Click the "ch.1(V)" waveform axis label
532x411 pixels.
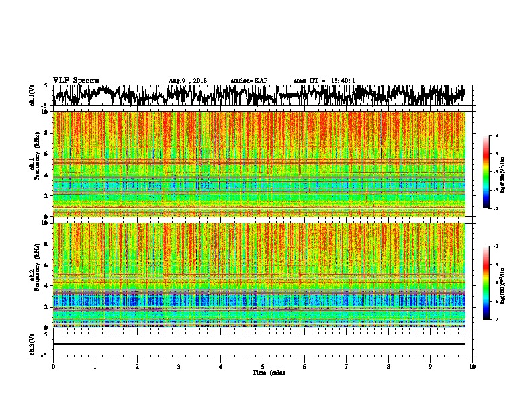pos(32,95)
